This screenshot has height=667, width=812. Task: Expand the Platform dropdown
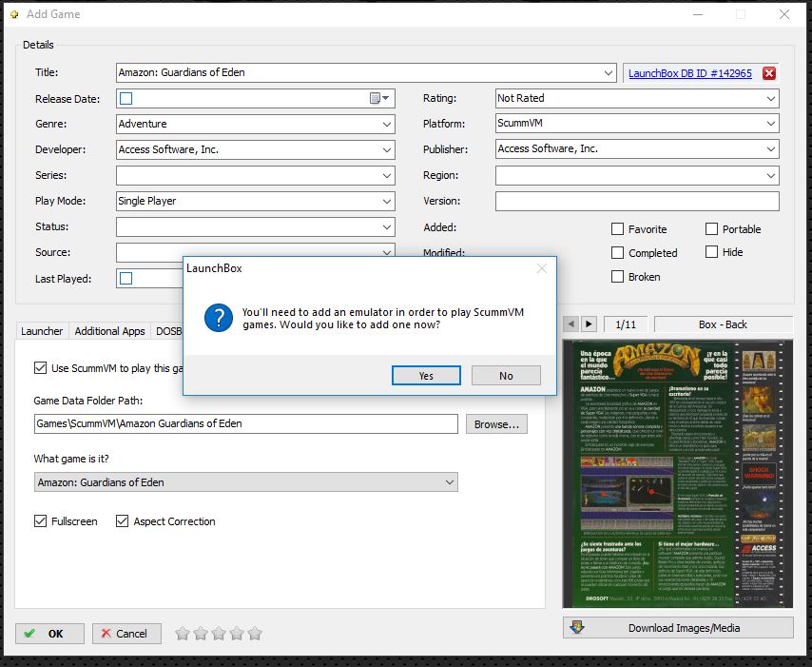click(770, 124)
